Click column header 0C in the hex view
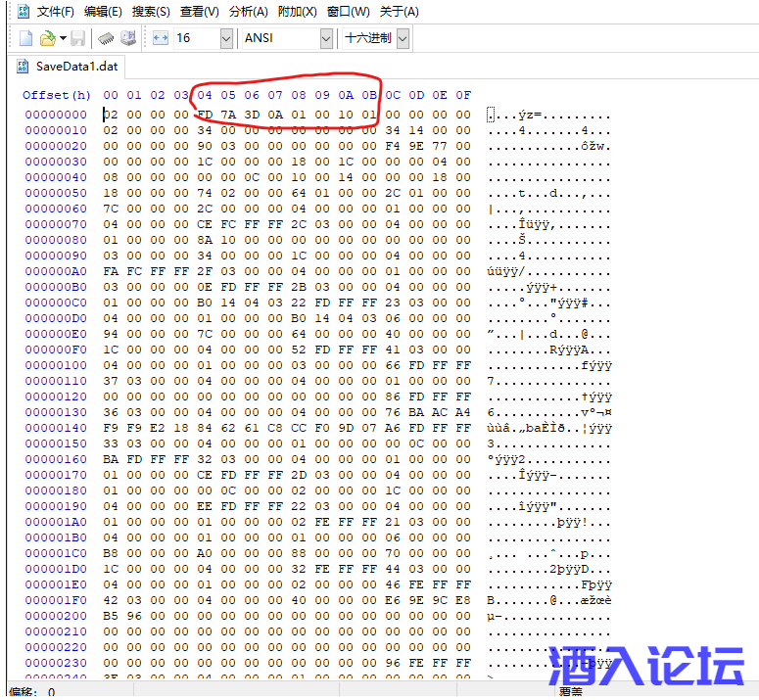The image size is (759, 700). click(x=393, y=95)
